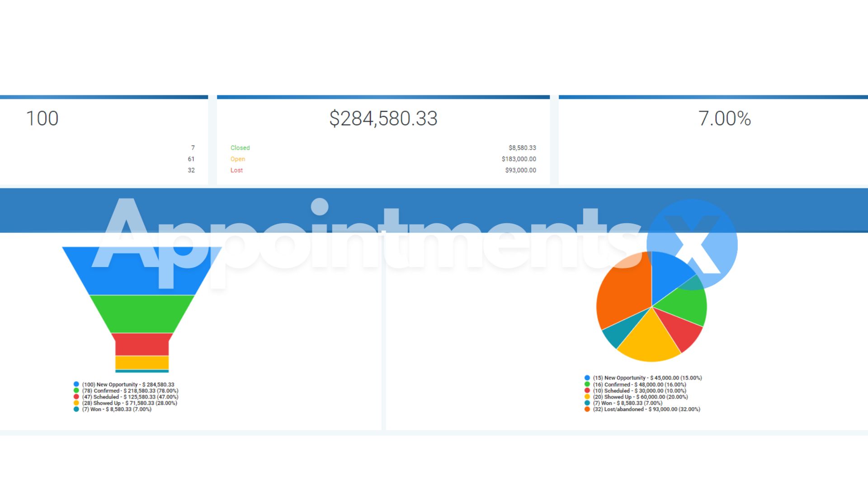This screenshot has height=488, width=868.
Task: Select the red Scheduled legend marker
Action: coord(75,397)
